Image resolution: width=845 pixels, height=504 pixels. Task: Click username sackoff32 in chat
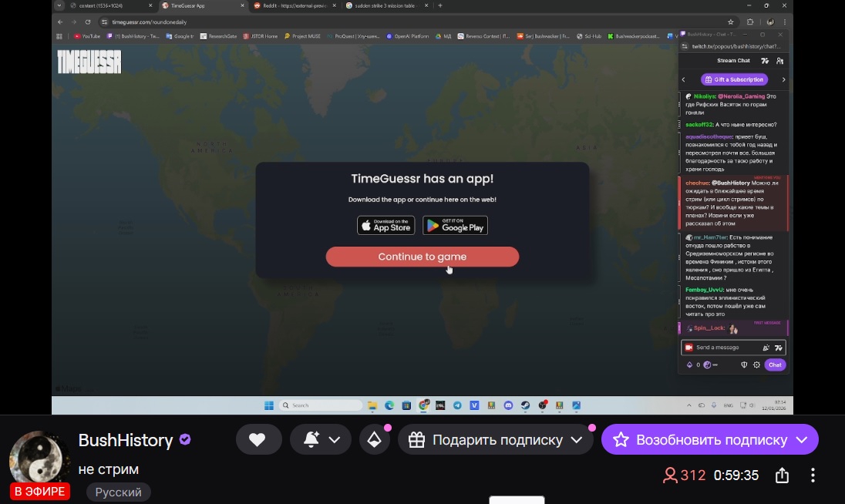click(x=699, y=125)
